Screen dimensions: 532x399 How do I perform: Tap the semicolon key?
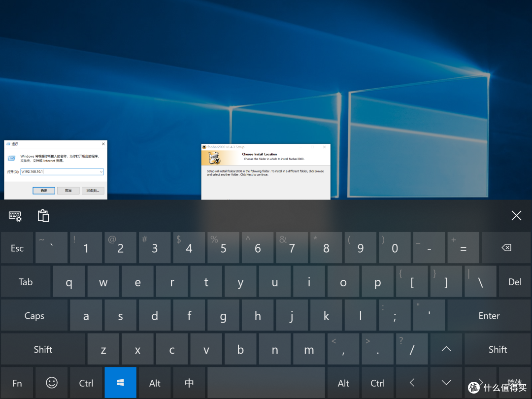click(395, 316)
